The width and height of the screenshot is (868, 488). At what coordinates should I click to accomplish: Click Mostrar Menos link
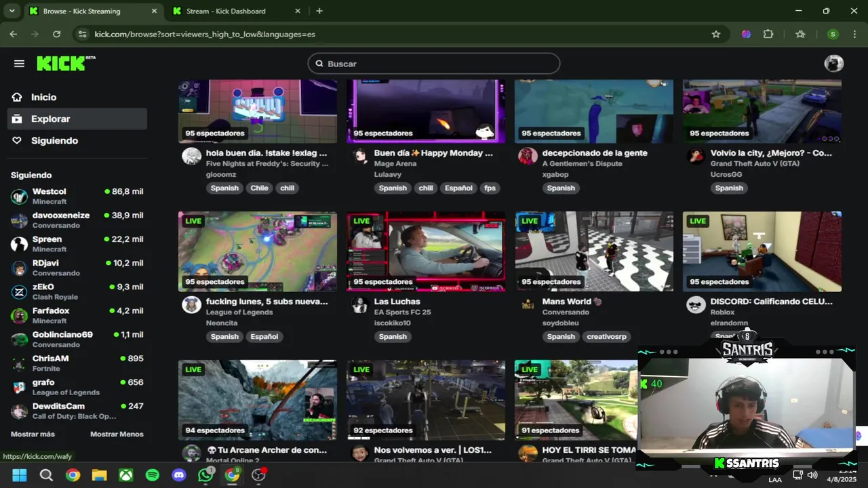tap(117, 434)
